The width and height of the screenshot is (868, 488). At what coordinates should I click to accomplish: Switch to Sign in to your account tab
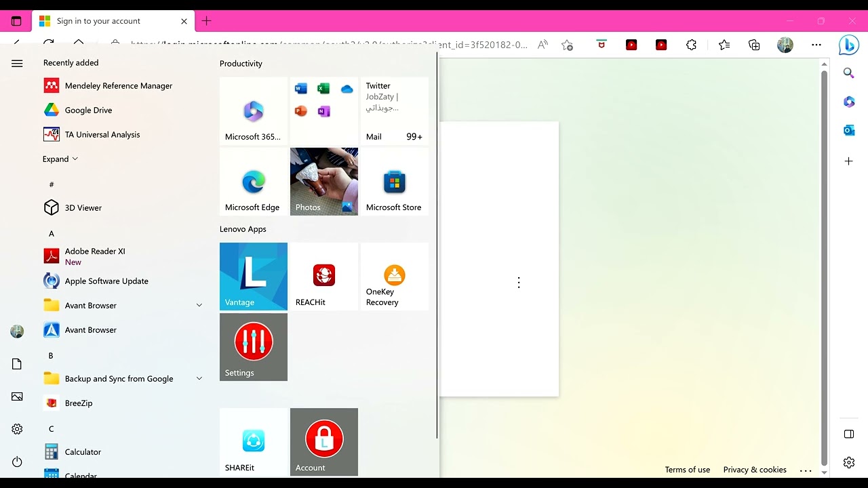[113, 21]
